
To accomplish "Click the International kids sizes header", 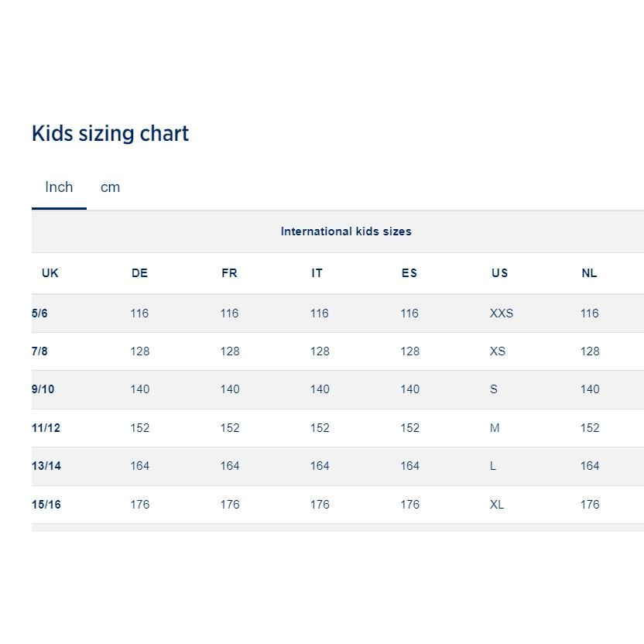I will pos(346,231).
